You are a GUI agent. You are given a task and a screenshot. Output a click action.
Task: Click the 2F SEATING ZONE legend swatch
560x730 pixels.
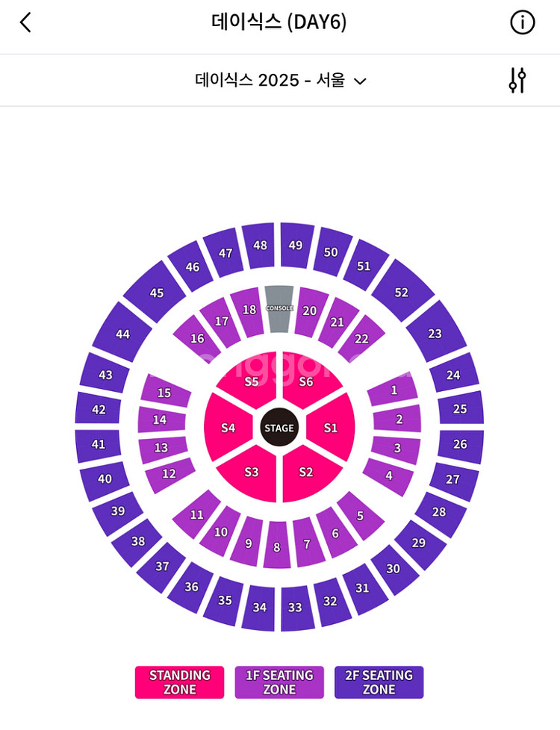[x=379, y=682]
